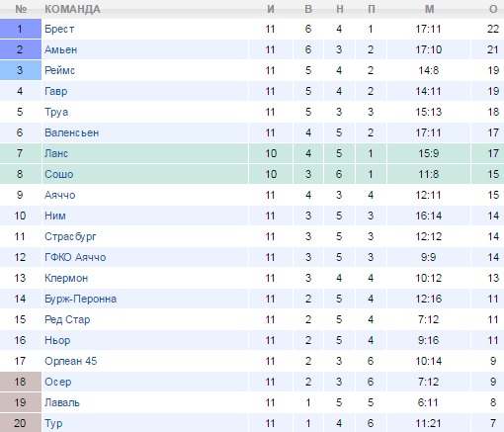Image resolution: width=504 pixels, height=432 pixels.
Task: Click the О points column header
Action: point(493,9)
